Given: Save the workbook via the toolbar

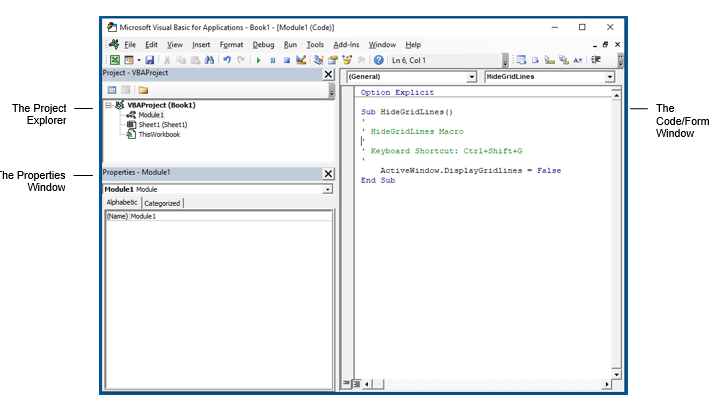Looking at the screenshot, I should pos(150,60).
